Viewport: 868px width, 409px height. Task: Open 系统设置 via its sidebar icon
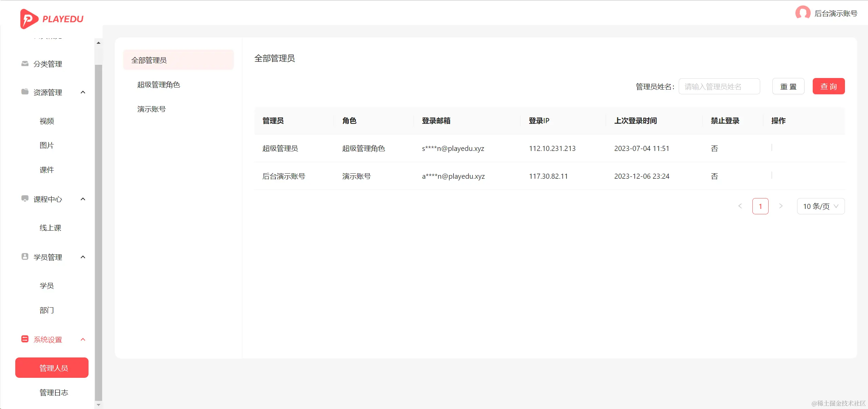(24, 339)
